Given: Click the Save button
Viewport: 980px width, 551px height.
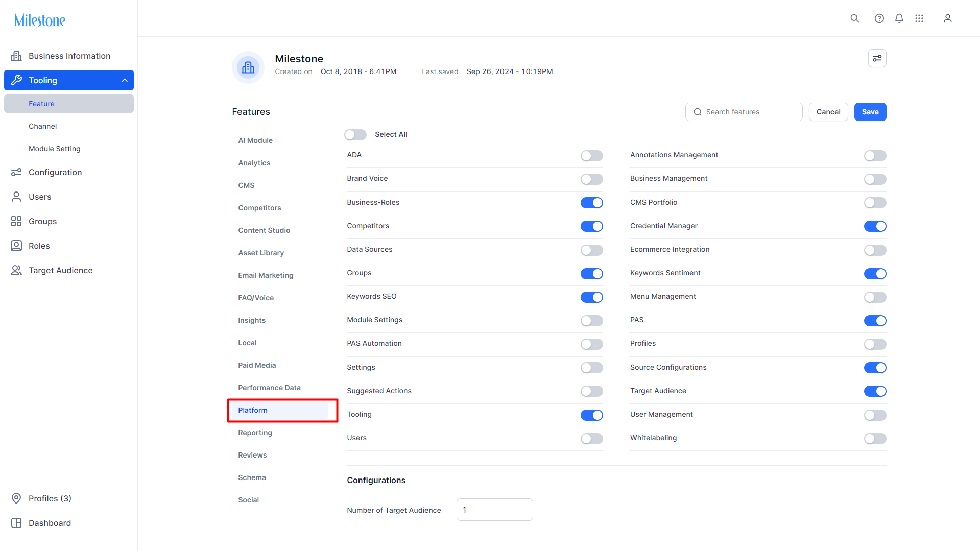Looking at the screenshot, I should click(x=870, y=112).
